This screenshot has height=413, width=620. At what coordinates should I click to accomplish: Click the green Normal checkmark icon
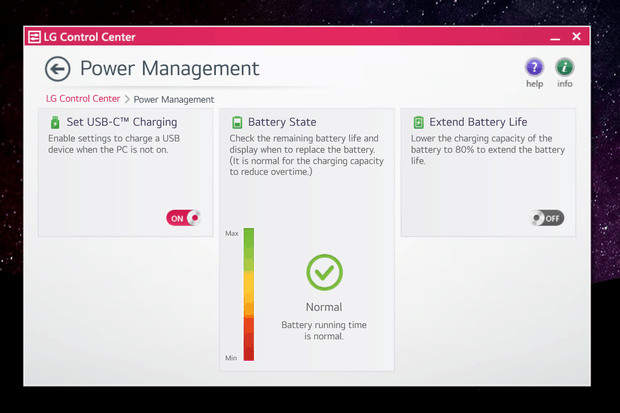tap(324, 273)
